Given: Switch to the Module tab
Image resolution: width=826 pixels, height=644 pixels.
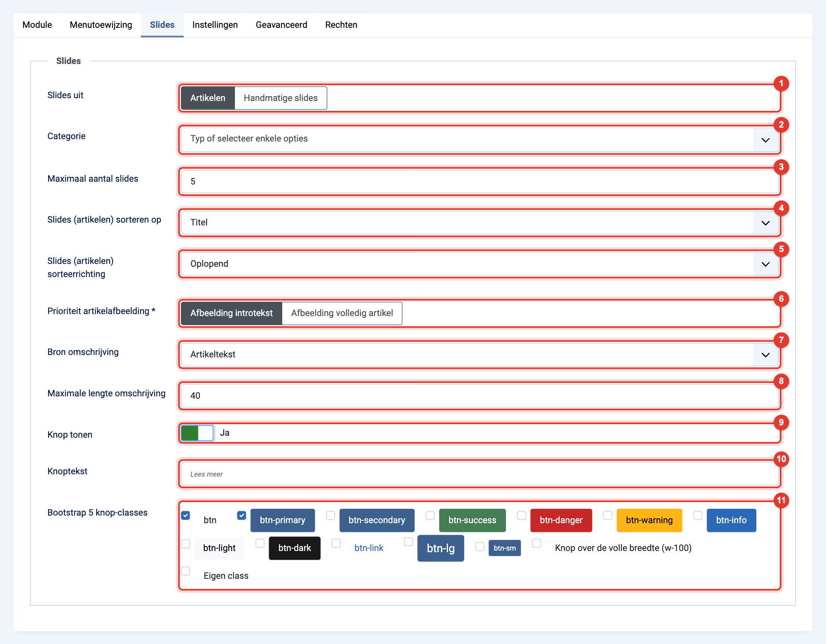Looking at the screenshot, I should 37,25.
